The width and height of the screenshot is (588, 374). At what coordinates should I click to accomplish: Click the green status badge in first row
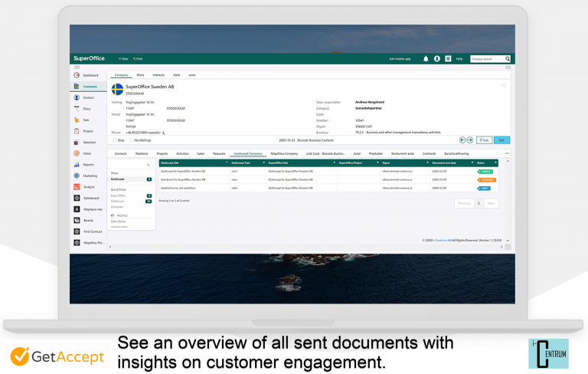(485, 172)
